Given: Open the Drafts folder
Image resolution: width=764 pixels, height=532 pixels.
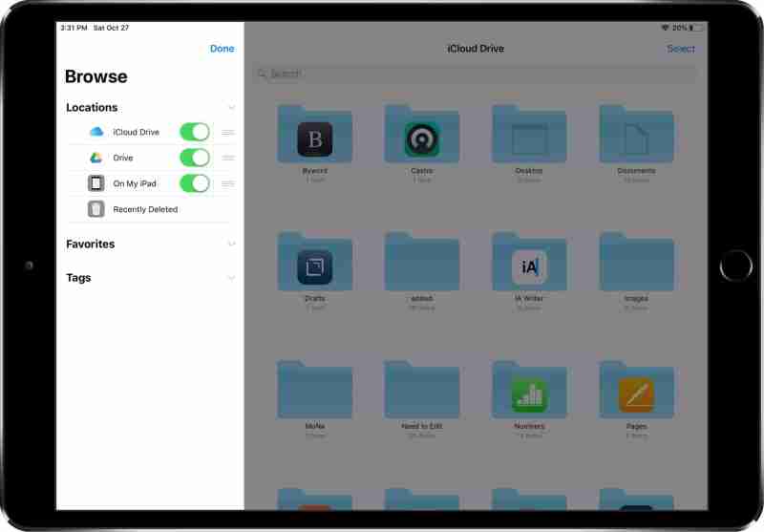Looking at the screenshot, I should pos(315,262).
